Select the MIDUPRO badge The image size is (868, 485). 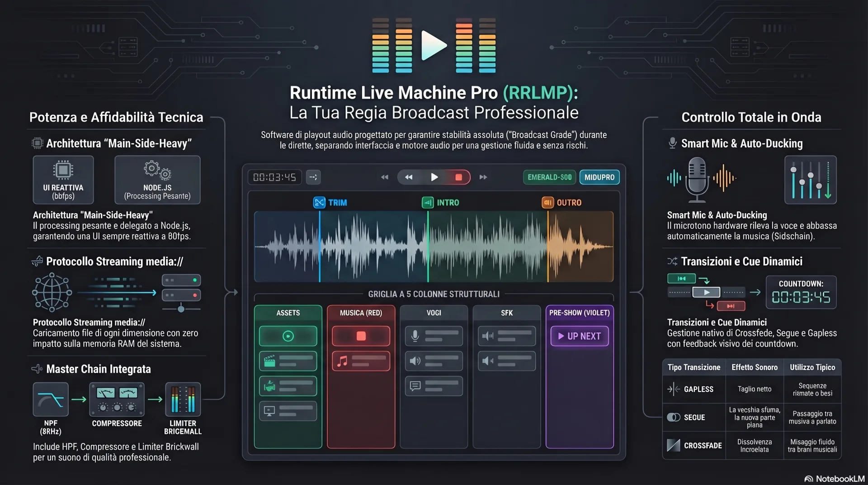(599, 177)
